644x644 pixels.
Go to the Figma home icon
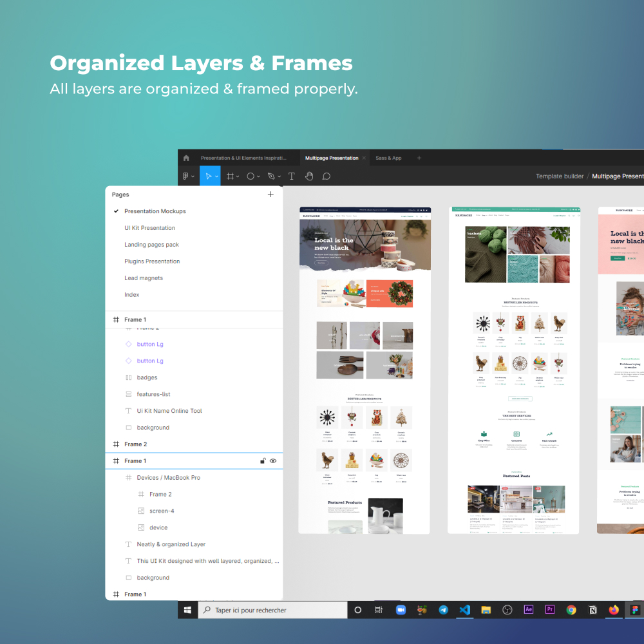(186, 158)
